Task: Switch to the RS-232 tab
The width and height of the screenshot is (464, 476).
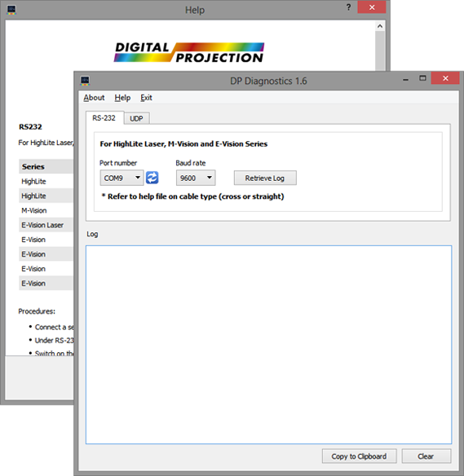Action: (x=104, y=118)
